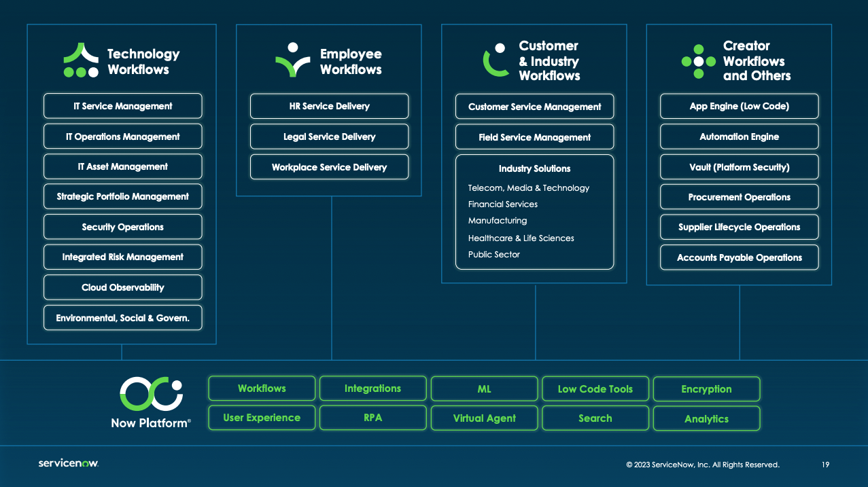Choose Field Service Management

point(534,137)
